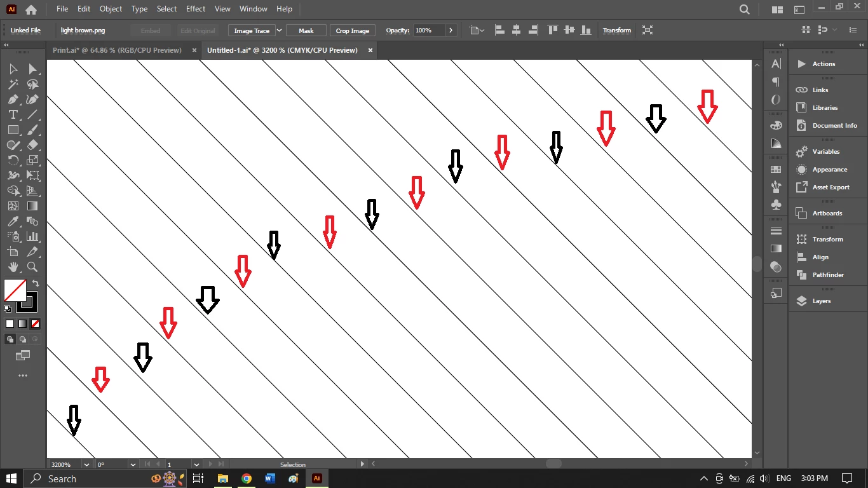
Task: Open Edit Toolbar three dots
Action: [x=23, y=376]
